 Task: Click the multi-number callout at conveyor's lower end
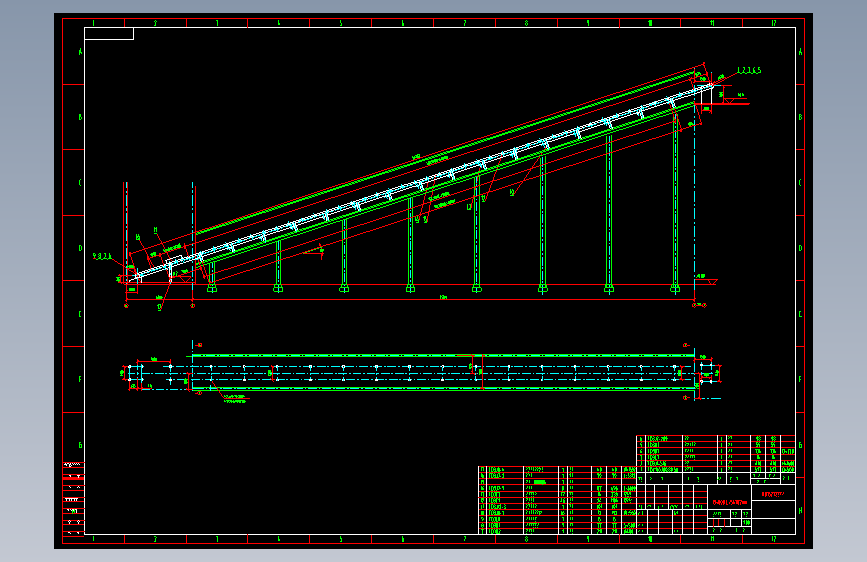coord(102,256)
